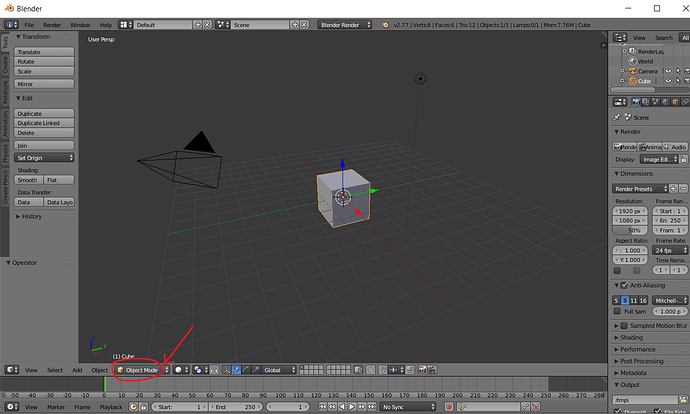Jump to the last frame
This screenshot has width=690, height=414.
[x=372, y=407]
